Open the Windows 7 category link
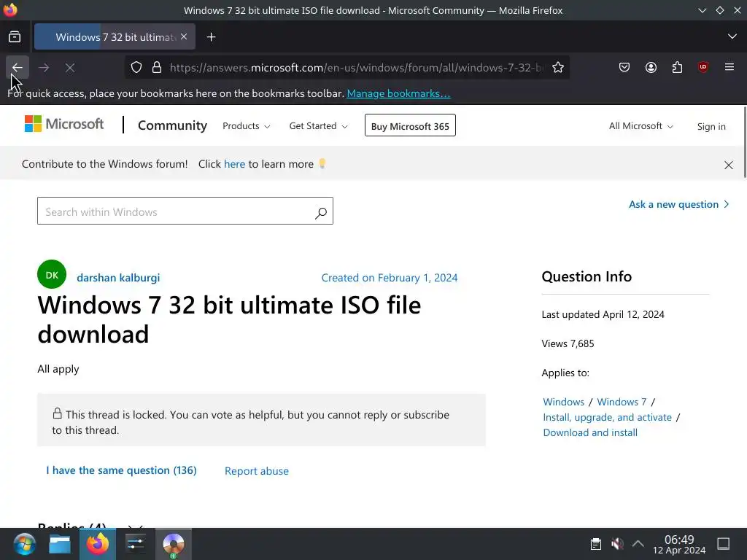The height and width of the screenshot is (560, 747). point(622,402)
